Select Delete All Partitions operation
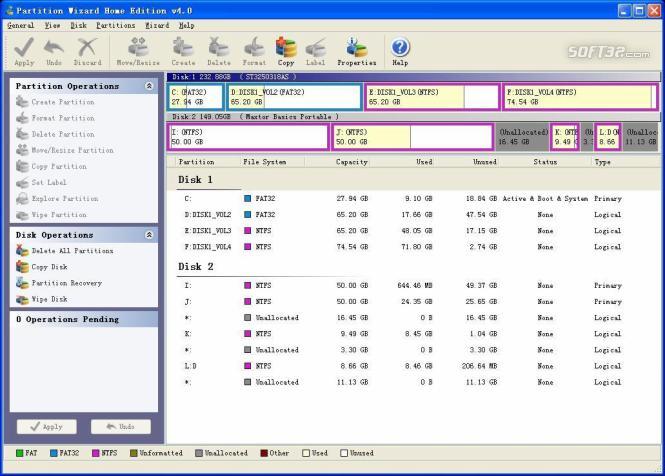665x476 pixels. pos(64,251)
